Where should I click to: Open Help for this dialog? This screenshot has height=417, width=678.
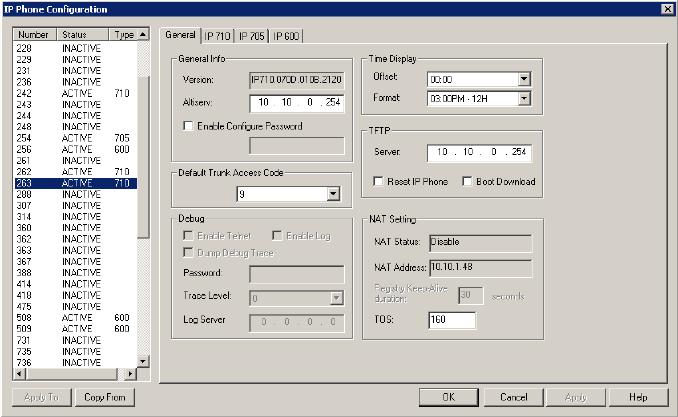[x=639, y=397]
